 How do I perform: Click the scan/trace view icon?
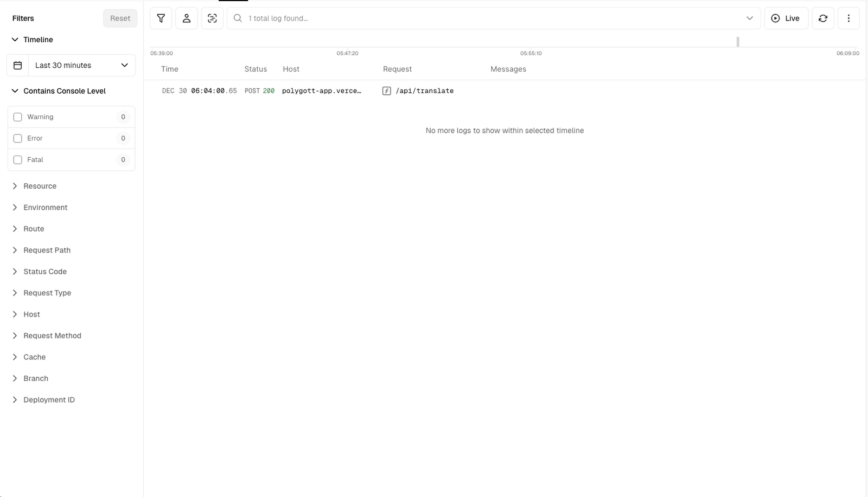tap(212, 18)
